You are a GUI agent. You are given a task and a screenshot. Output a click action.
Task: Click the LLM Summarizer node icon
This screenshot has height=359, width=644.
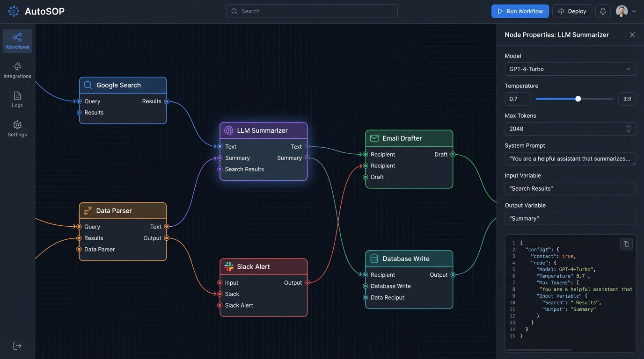point(228,130)
